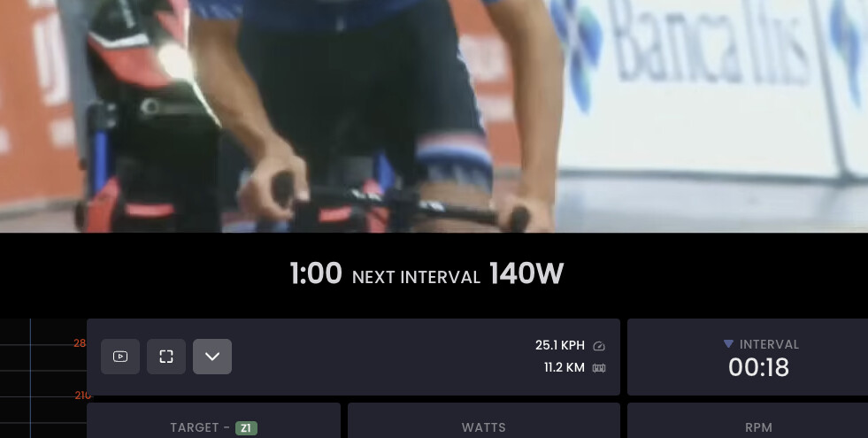868x438 pixels.
Task: Collapse the panel with the chevron-down button
Action: pyautogui.click(x=212, y=357)
